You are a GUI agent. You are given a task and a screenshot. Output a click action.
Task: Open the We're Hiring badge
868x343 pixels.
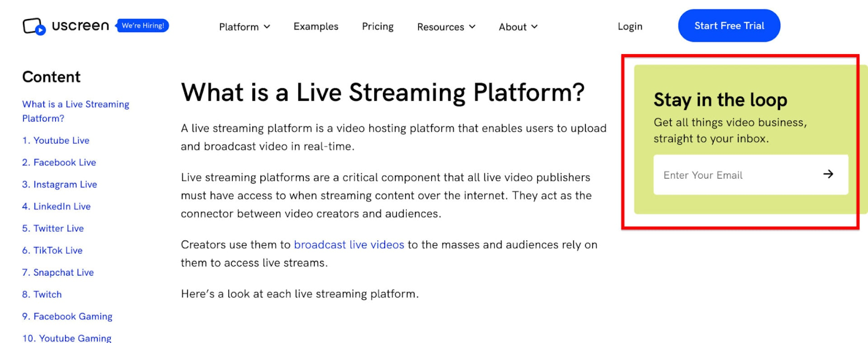[x=143, y=25]
